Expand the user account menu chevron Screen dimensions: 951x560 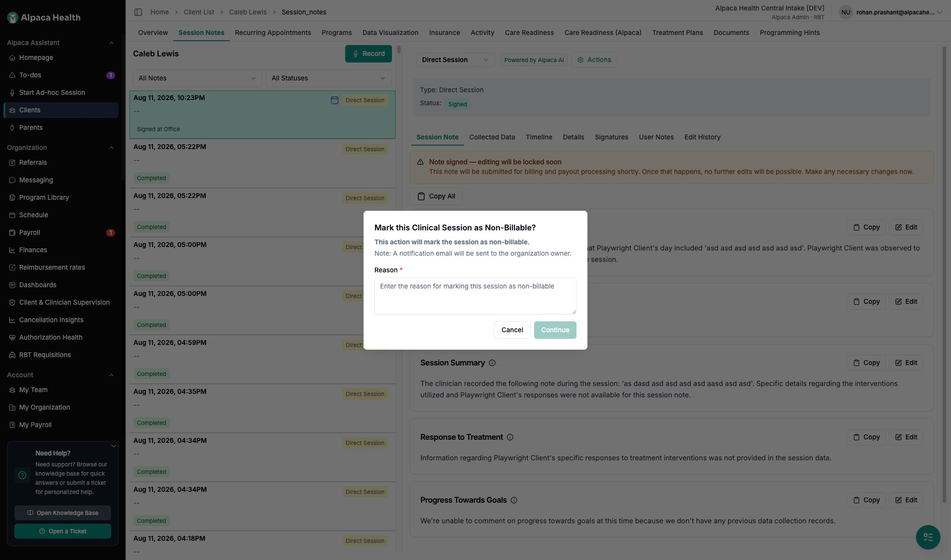tap(939, 12)
